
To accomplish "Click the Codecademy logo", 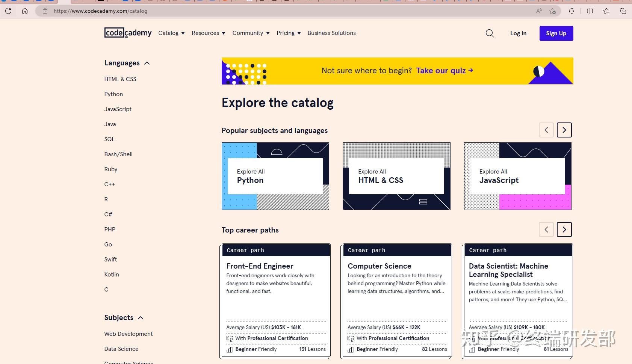I will (128, 33).
